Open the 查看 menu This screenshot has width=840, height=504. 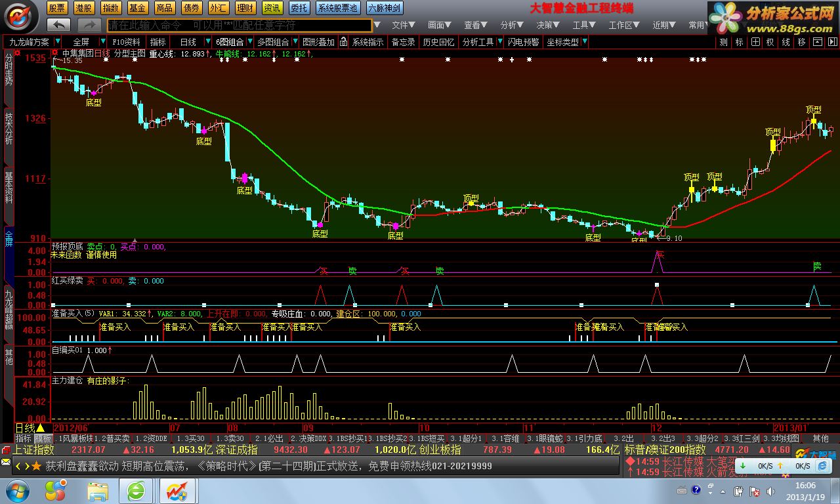(476, 25)
